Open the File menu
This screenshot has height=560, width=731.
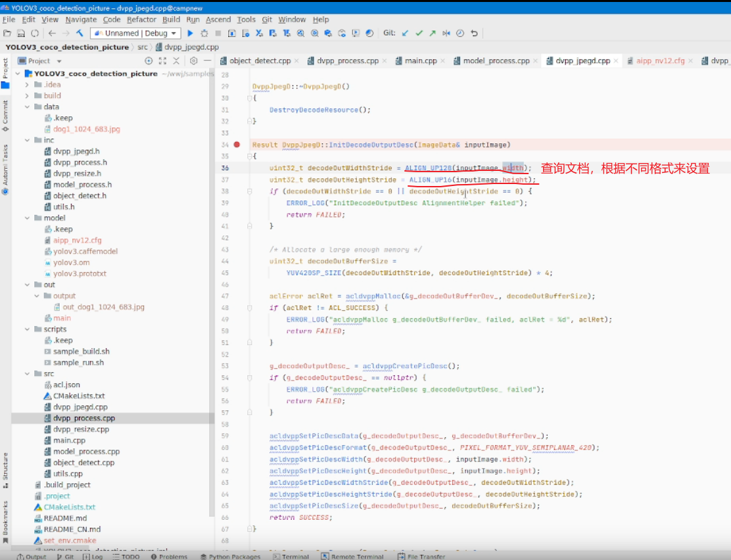(x=9, y=20)
